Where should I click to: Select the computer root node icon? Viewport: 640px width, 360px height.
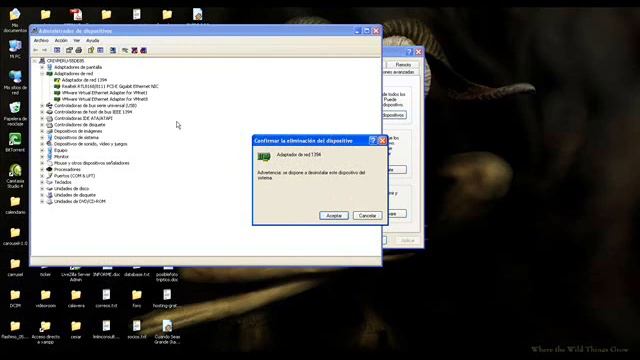pyautogui.click(x=42, y=61)
